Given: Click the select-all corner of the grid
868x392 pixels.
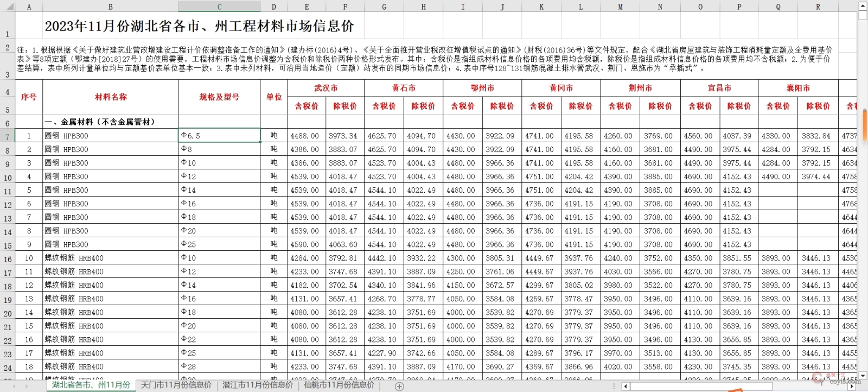Looking at the screenshot, I should 8,7.
